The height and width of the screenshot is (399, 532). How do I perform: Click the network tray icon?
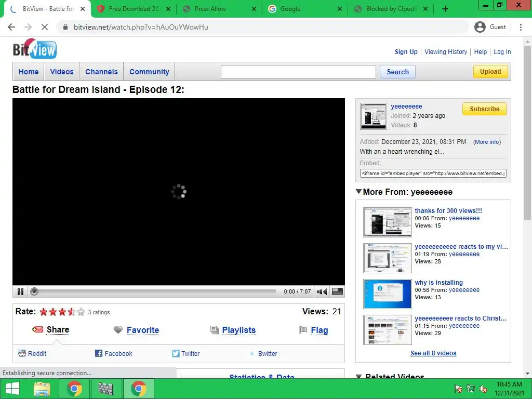[471, 389]
